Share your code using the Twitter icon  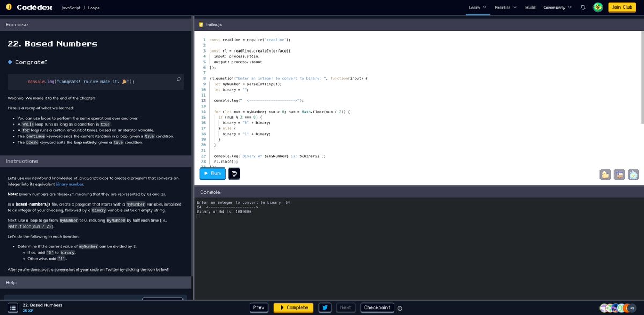coord(325,307)
